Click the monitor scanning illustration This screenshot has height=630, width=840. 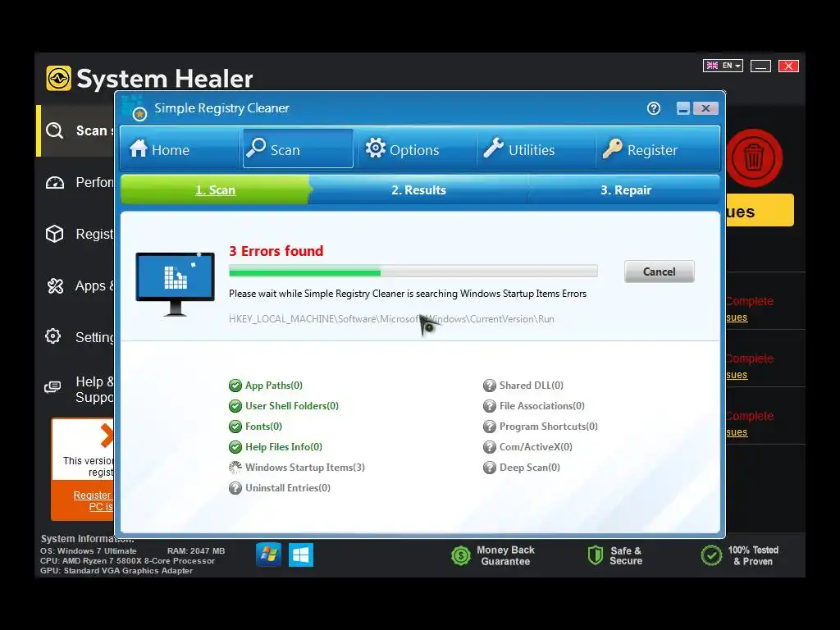176,284
